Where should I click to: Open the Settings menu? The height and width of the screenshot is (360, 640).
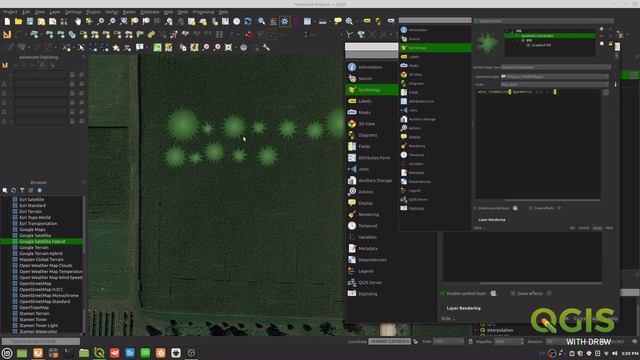(73, 12)
